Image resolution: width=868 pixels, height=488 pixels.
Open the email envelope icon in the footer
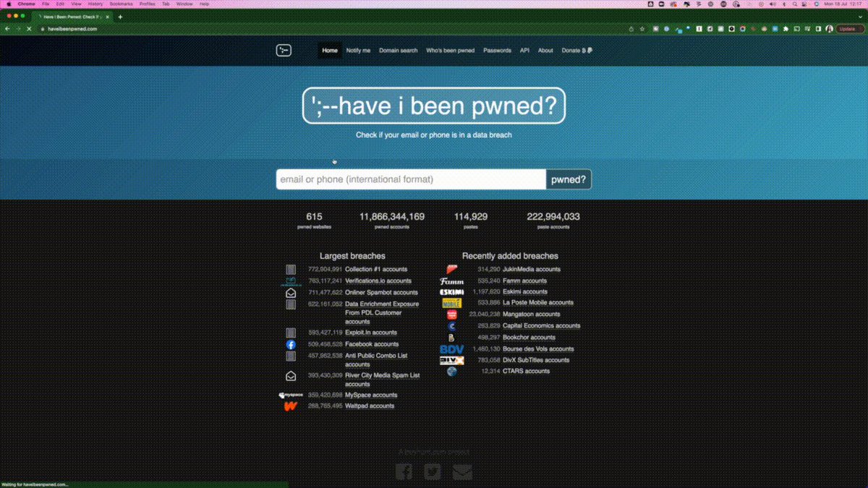pyautogui.click(x=463, y=471)
